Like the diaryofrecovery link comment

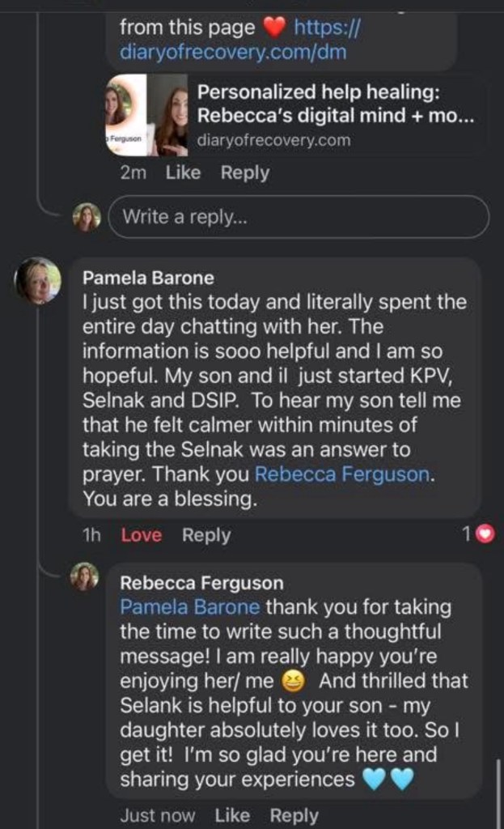click(183, 172)
